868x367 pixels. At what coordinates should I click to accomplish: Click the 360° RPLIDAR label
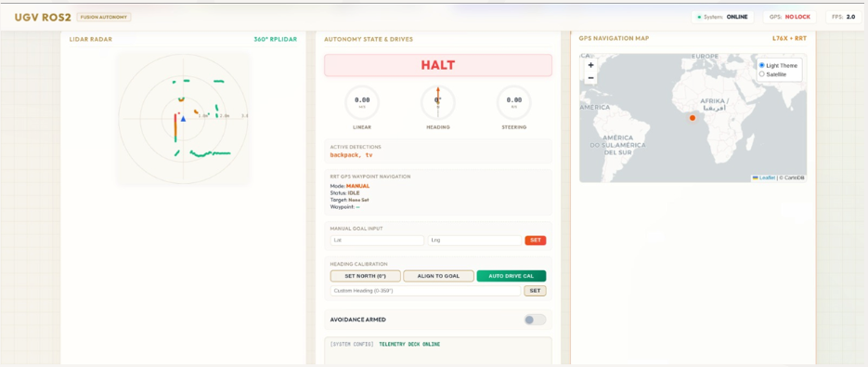(276, 39)
